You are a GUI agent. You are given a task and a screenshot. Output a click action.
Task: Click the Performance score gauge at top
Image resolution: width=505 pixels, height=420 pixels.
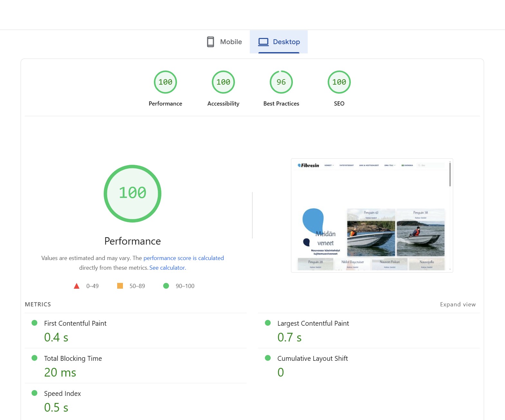pos(165,82)
